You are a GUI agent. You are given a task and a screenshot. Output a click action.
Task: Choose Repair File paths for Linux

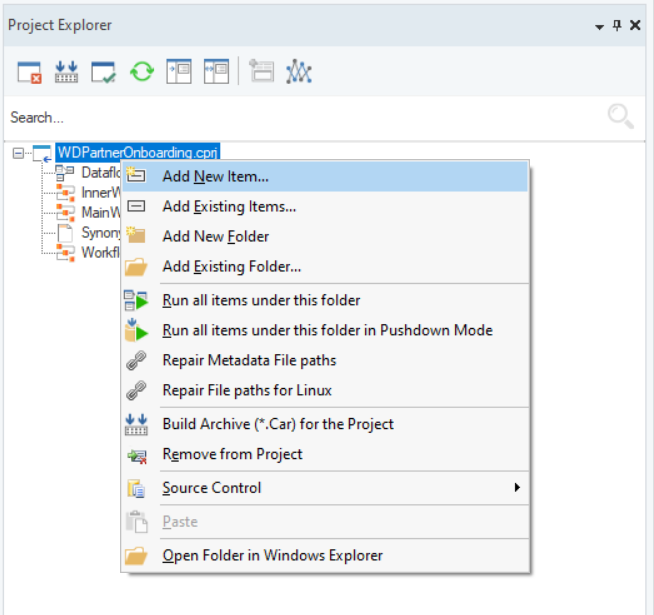[325, 391]
